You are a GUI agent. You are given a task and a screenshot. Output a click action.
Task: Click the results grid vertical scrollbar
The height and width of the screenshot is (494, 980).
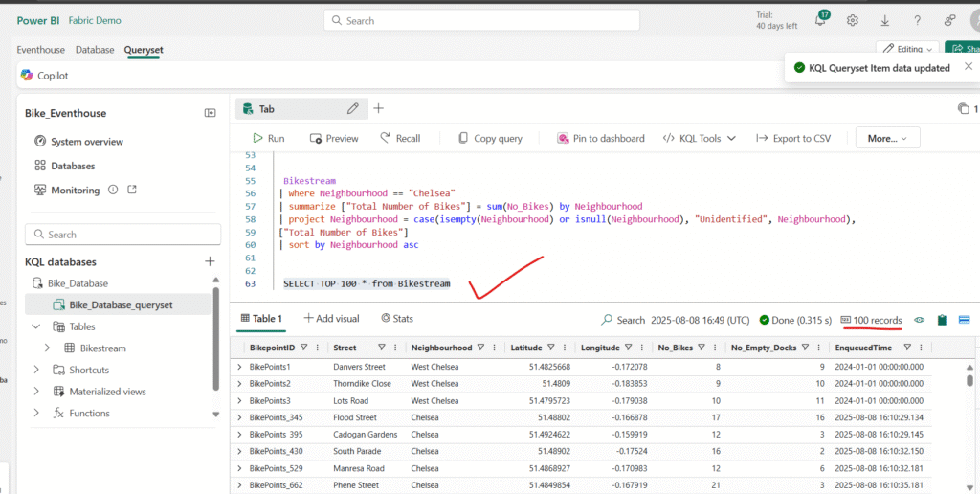pos(970,379)
